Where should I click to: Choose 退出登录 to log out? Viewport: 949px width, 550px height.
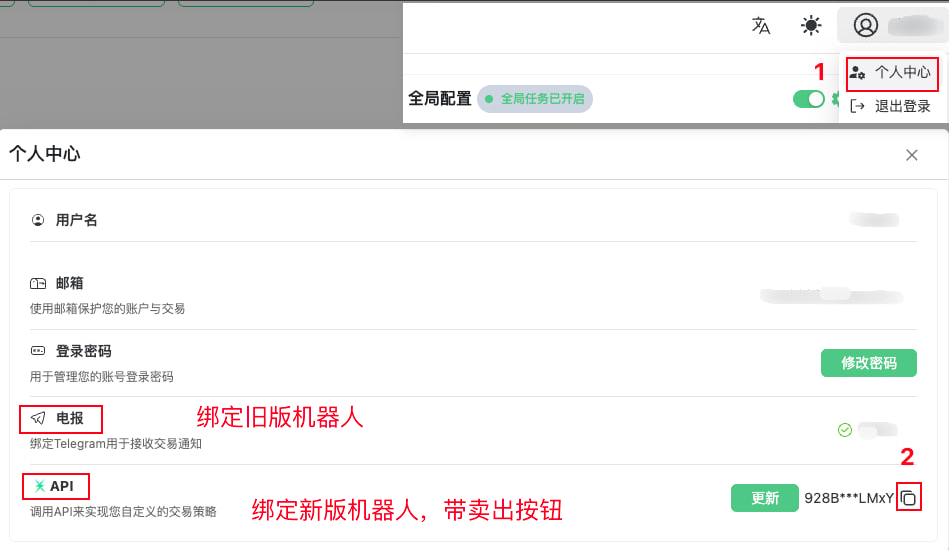click(902, 106)
